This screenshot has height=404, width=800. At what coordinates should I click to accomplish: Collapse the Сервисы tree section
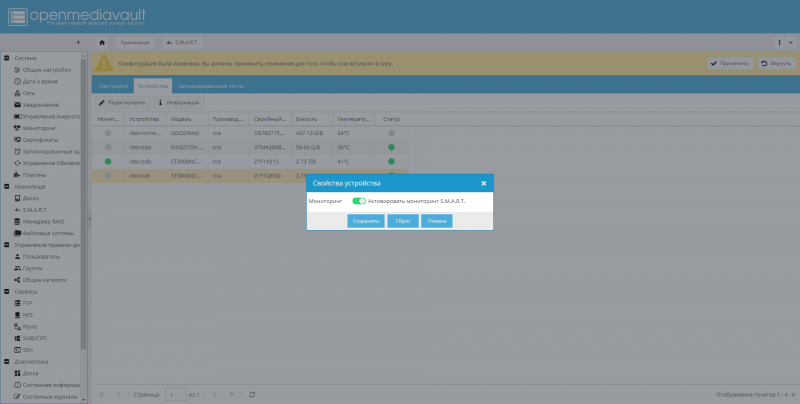7,292
